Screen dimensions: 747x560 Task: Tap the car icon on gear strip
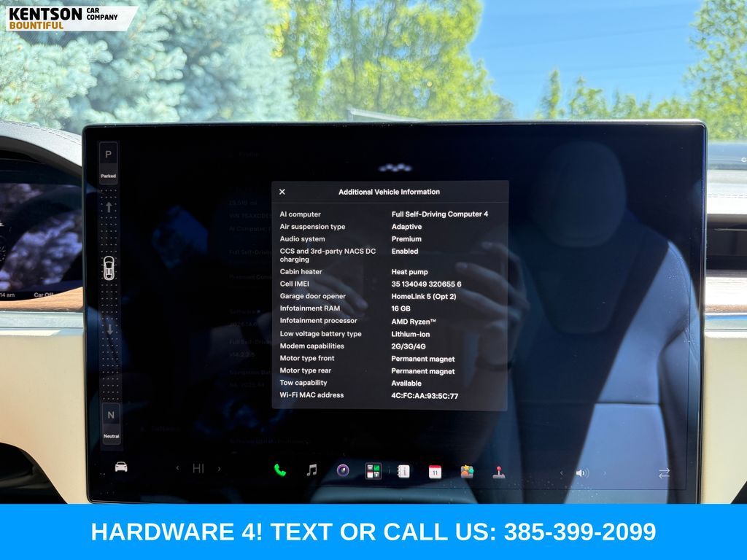tap(109, 268)
